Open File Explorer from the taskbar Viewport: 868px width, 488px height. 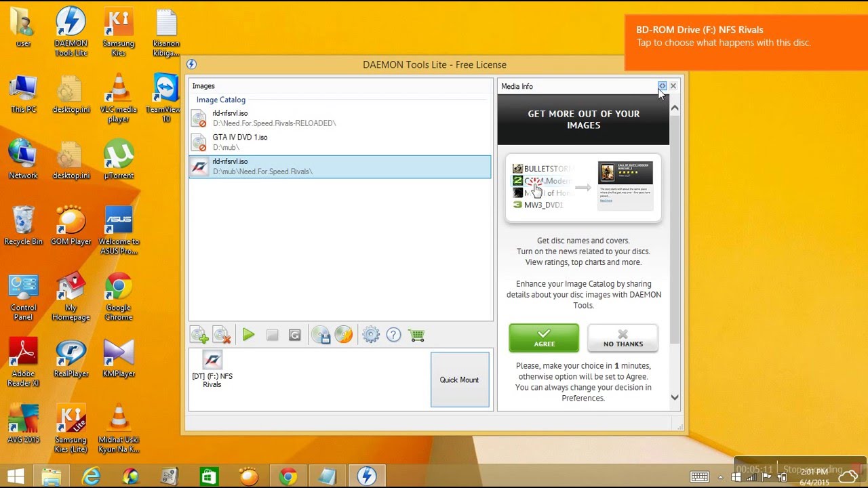(x=52, y=476)
